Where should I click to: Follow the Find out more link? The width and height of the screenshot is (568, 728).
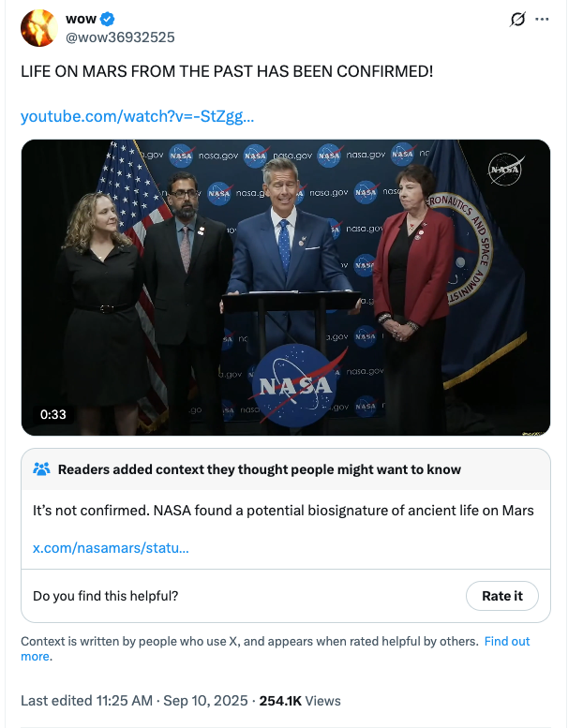tap(506, 642)
